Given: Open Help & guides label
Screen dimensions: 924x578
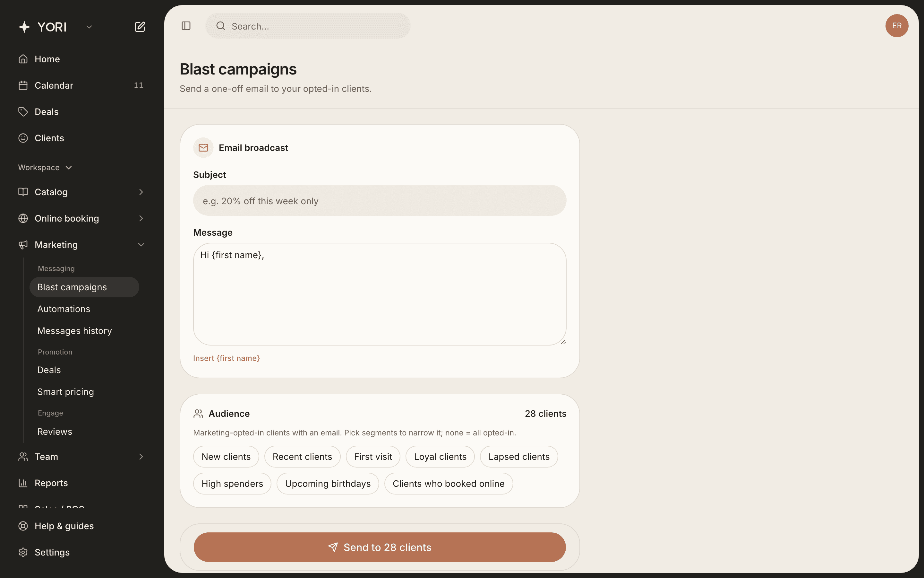Looking at the screenshot, I should tap(64, 526).
